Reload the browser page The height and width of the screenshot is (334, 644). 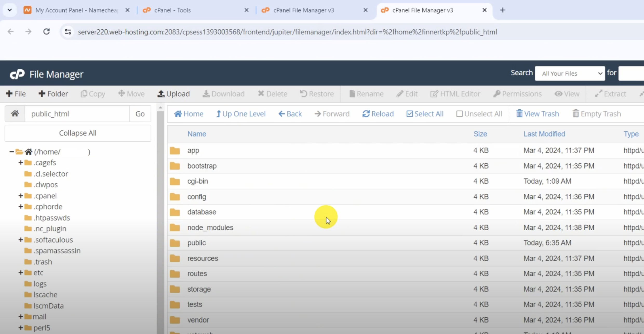point(46,32)
